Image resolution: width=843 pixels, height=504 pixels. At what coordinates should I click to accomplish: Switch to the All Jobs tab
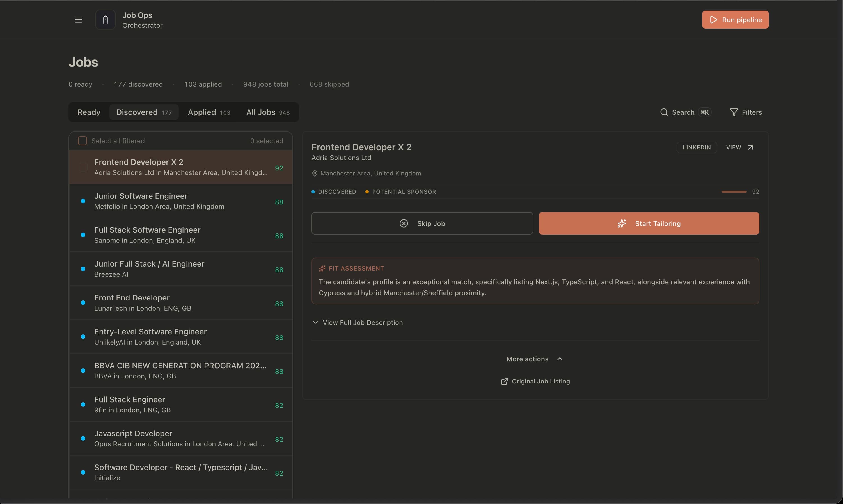[x=267, y=112]
